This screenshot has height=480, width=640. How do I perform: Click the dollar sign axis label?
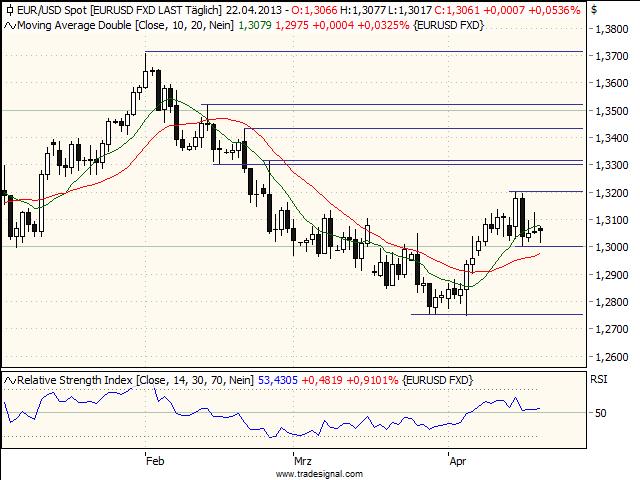594,9
